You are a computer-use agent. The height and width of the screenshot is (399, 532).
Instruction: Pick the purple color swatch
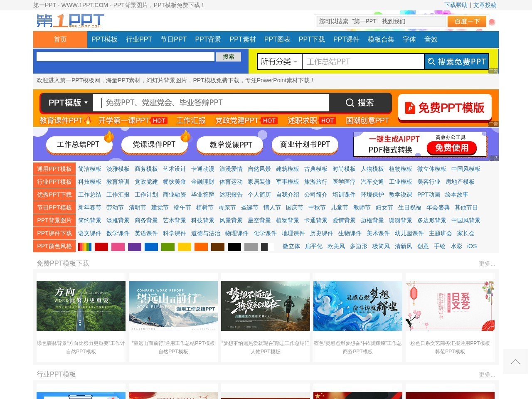pos(135,246)
